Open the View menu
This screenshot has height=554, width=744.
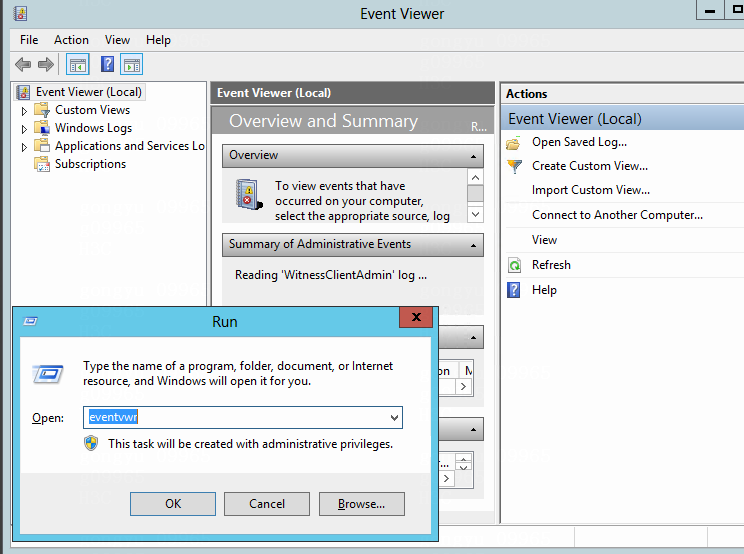tap(117, 40)
